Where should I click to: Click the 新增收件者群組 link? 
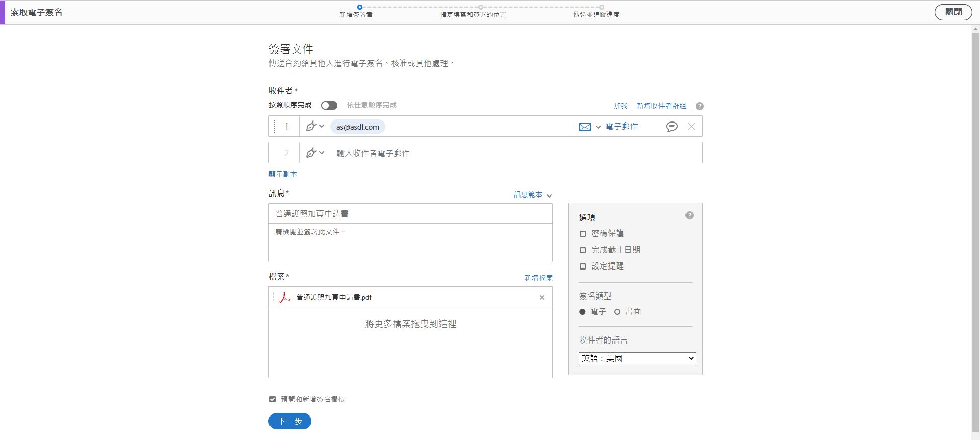coord(661,106)
